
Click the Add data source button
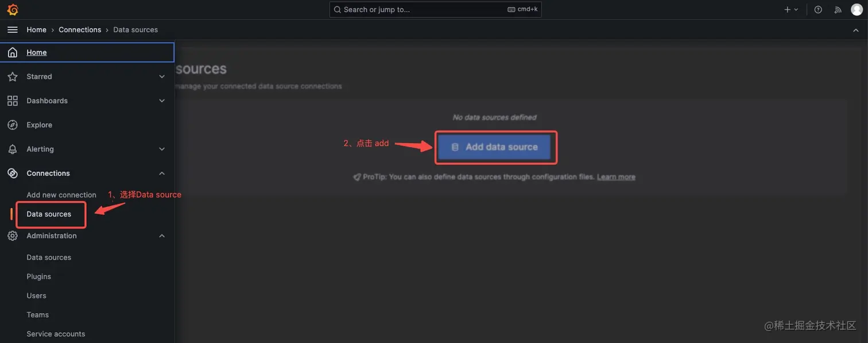tap(494, 147)
